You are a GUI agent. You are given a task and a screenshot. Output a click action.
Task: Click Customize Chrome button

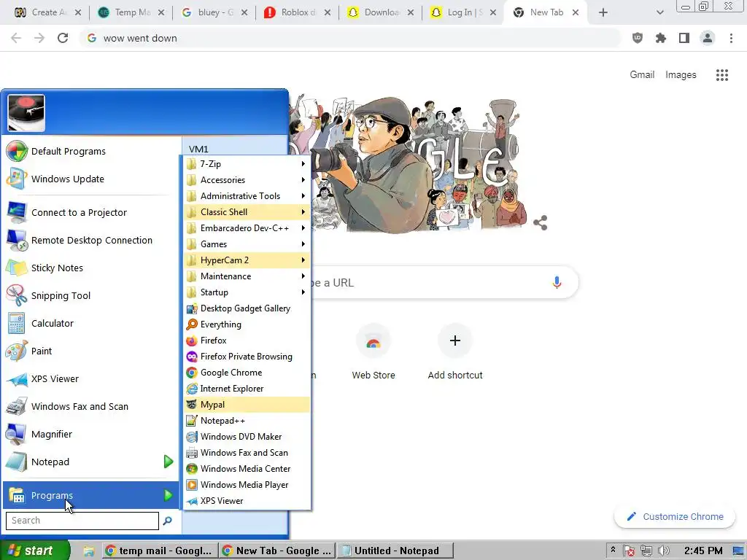pyautogui.click(x=675, y=517)
